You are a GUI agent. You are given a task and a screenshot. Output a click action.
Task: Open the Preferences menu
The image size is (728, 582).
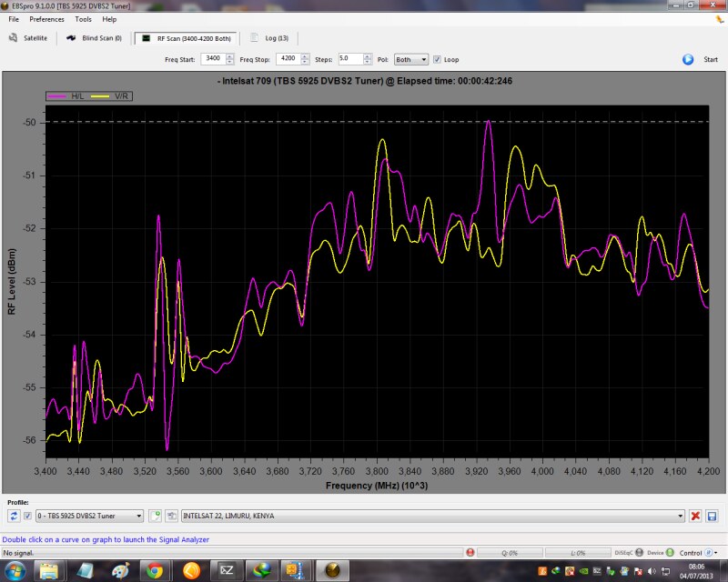click(x=46, y=19)
